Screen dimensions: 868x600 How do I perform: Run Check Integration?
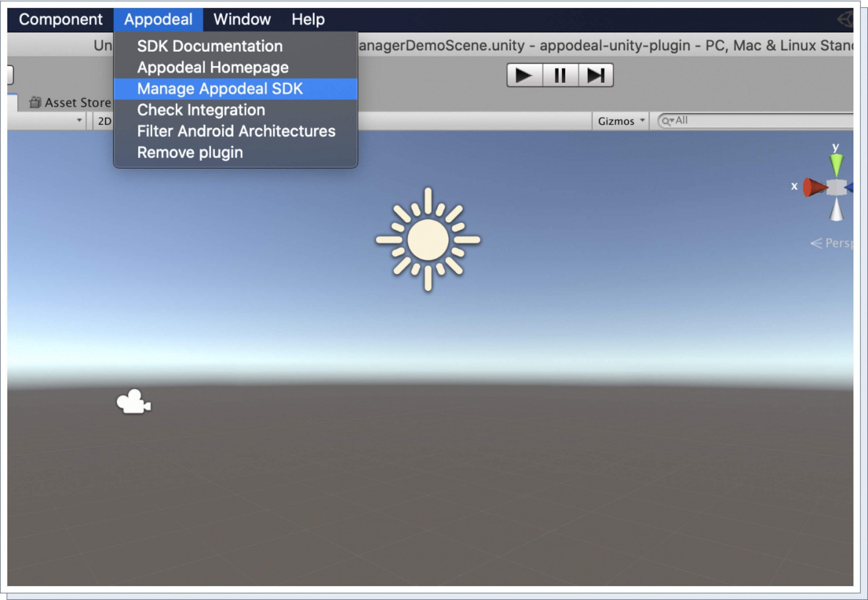236,110
